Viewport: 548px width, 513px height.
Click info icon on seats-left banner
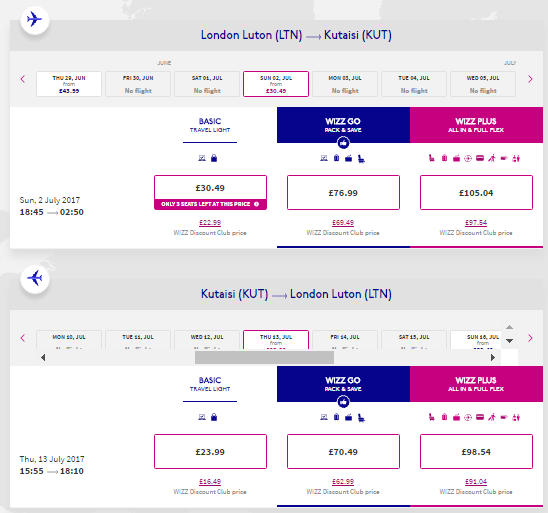click(x=257, y=204)
